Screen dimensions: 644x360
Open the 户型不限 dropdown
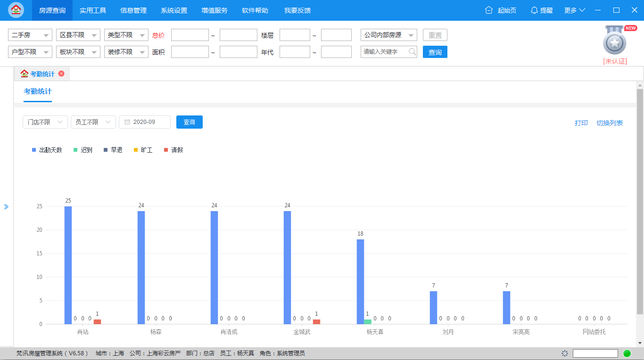tap(30, 52)
